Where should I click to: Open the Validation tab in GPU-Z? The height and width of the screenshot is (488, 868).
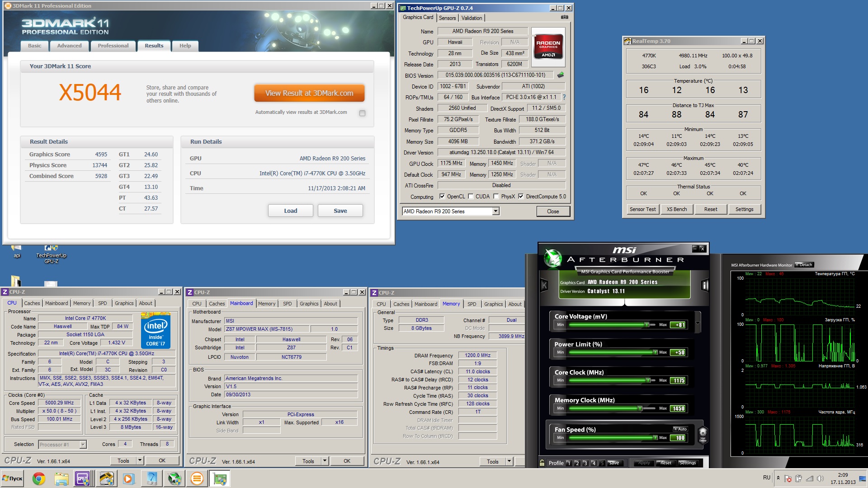click(472, 18)
